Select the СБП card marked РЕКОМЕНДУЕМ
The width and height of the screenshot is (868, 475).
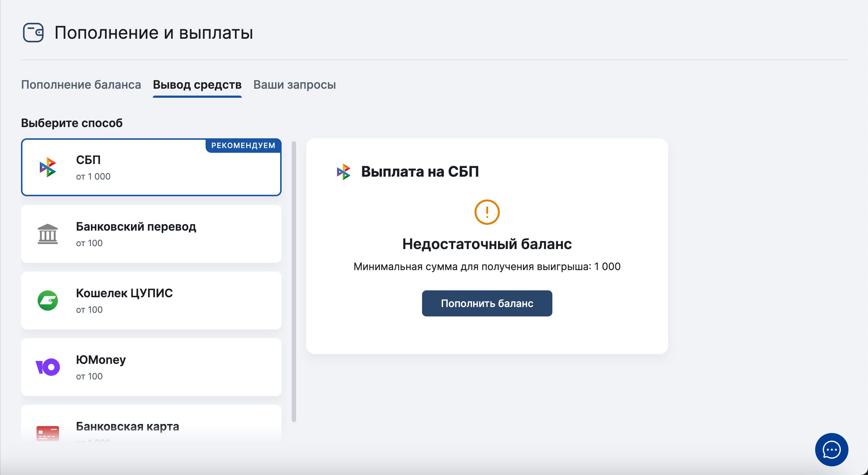[x=151, y=167]
